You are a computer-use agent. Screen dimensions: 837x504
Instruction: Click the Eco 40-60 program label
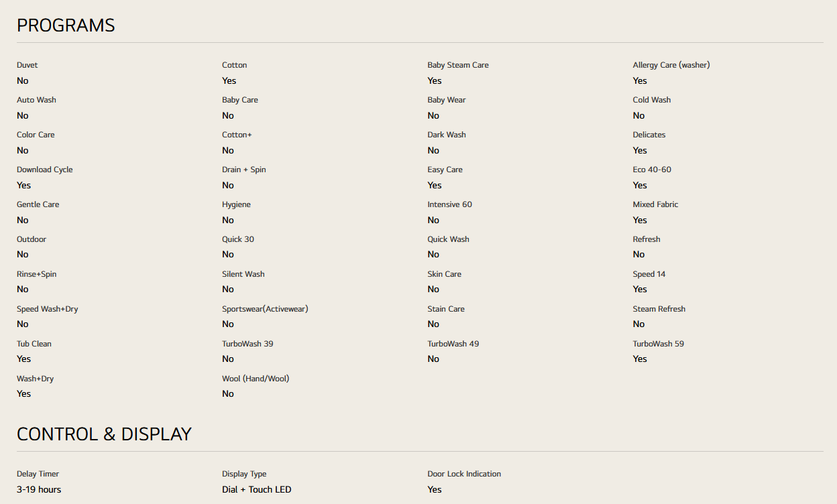pyautogui.click(x=652, y=170)
